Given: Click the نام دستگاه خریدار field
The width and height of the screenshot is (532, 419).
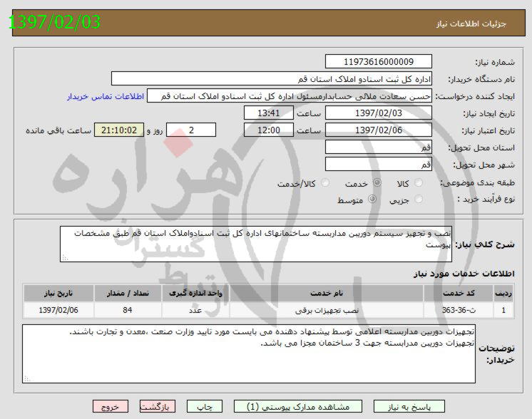Looking at the screenshot, I should pos(272,78).
